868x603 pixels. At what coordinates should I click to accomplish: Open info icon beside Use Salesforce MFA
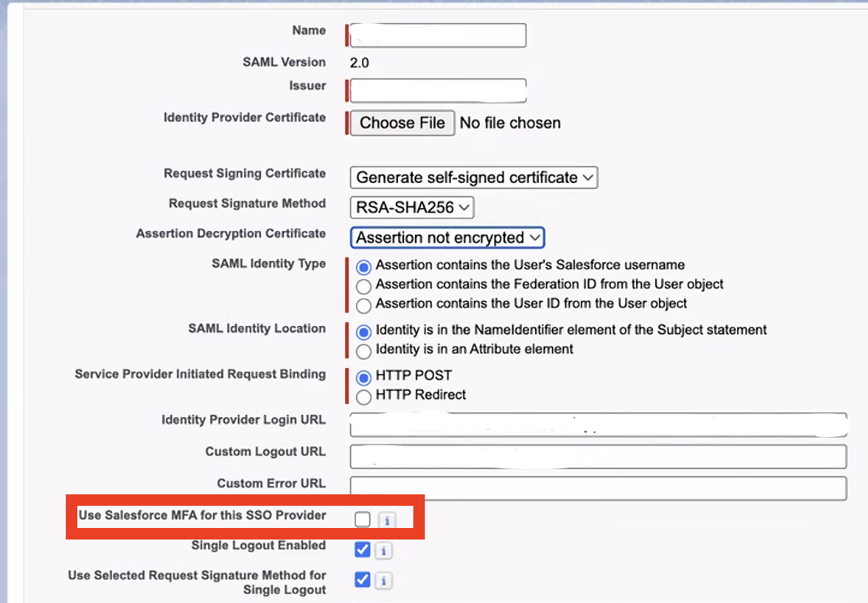coord(387,520)
